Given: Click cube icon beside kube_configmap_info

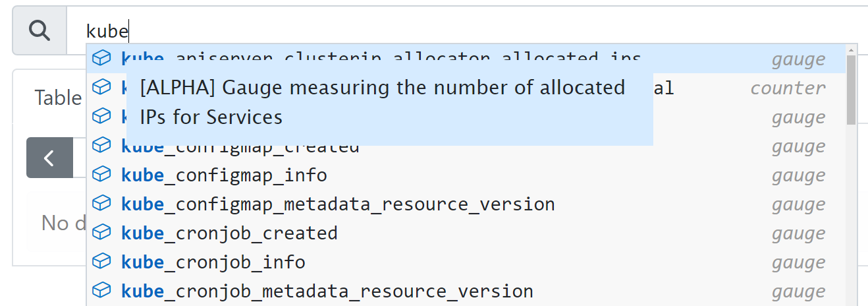Looking at the screenshot, I should point(101,175).
